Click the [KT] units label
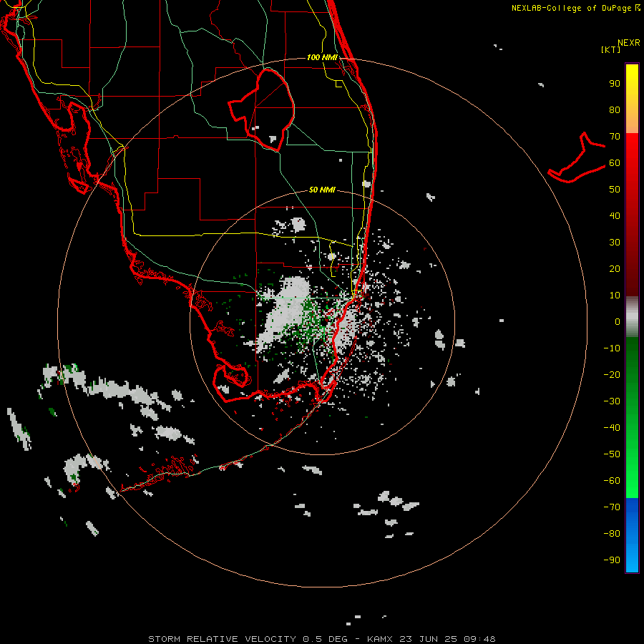This screenshot has width=644, height=644. [610, 49]
